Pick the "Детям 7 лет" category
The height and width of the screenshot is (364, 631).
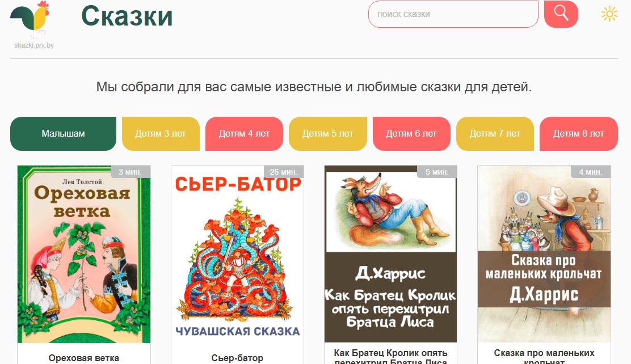(x=495, y=134)
